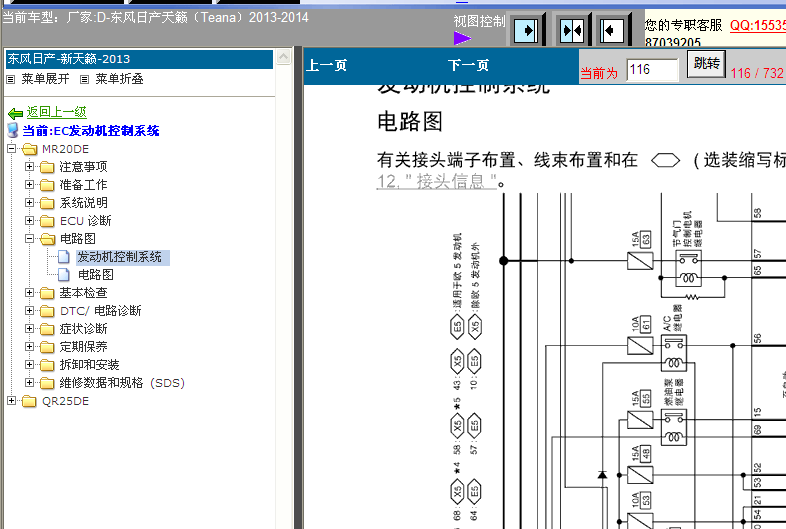The height and width of the screenshot is (529, 786).
Task: Go to next page with 下一页
Action: point(468,65)
